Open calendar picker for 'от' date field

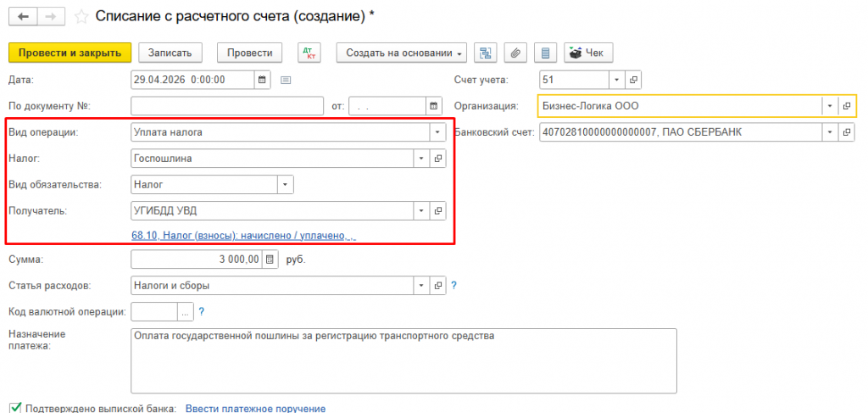(433, 106)
